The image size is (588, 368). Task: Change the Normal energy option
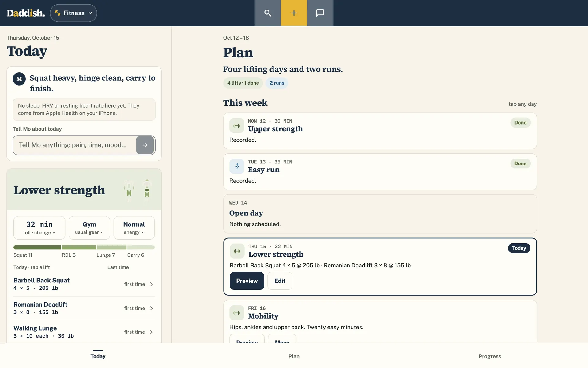click(x=134, y=228)
